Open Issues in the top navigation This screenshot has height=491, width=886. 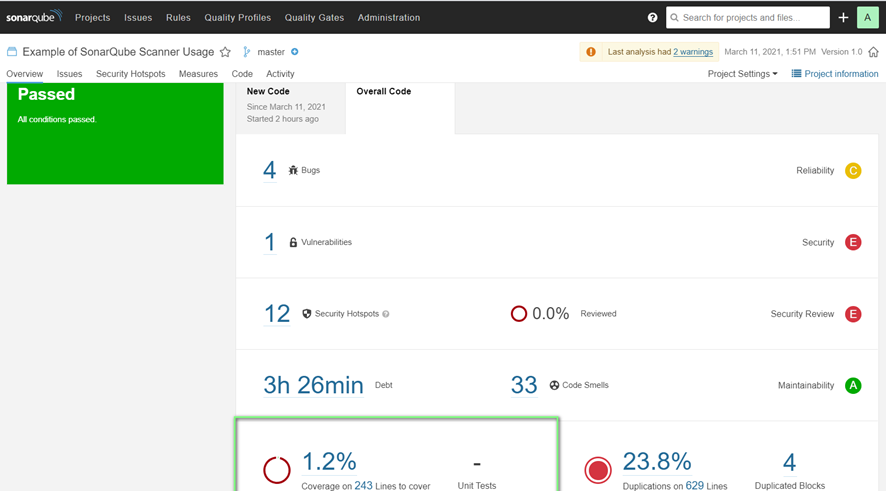(x=138, y=18)
